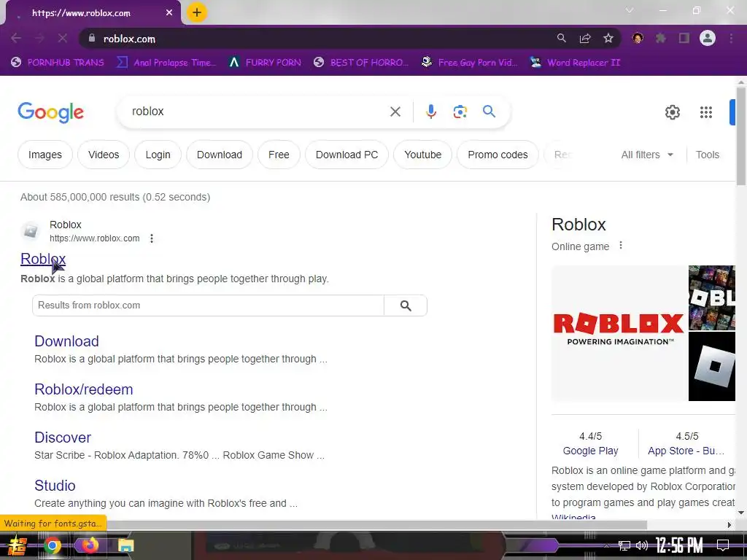The width and height of the screenshot is (747, 560).
Task: Open the Discover sitelink
Action: click(63, 437)
